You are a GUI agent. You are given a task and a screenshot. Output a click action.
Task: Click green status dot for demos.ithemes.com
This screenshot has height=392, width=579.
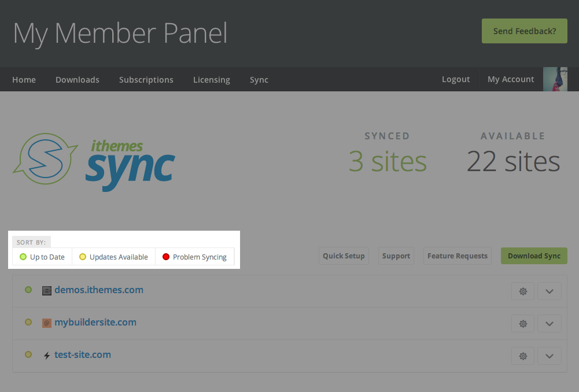pos(28,290)
